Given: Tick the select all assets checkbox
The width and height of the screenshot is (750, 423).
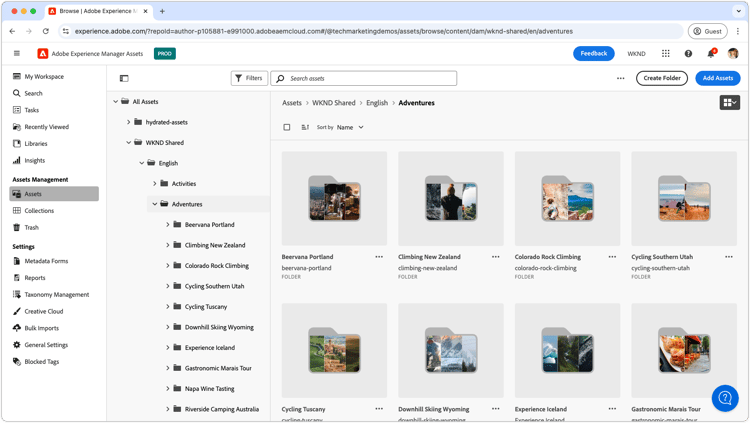Looking at the screenshot, I should (x=287, y=127).
